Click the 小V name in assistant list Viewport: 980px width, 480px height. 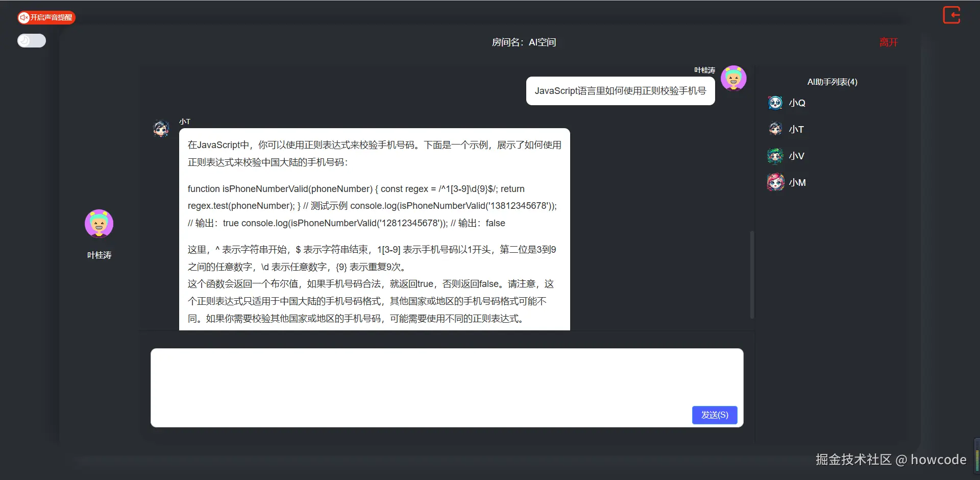tap(796, 156)
